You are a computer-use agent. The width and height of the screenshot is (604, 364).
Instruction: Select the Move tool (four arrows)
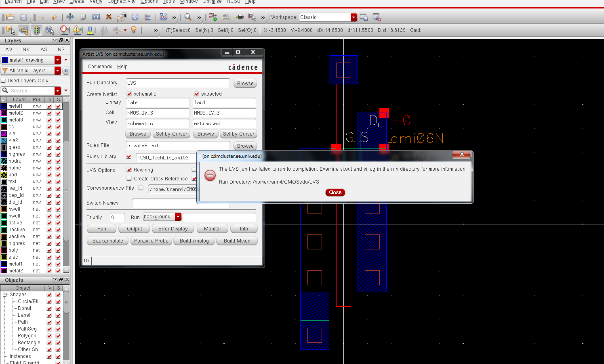[70, 17]
